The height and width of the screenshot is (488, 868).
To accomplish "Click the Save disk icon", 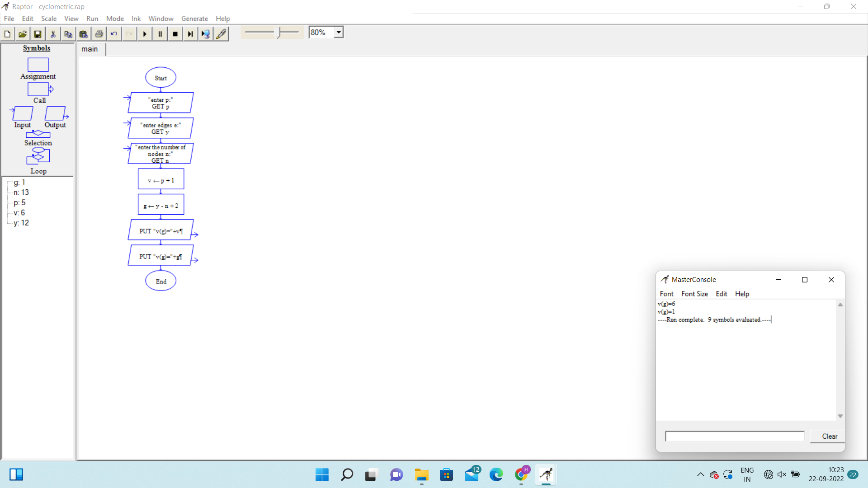I will tap(38, 34).
